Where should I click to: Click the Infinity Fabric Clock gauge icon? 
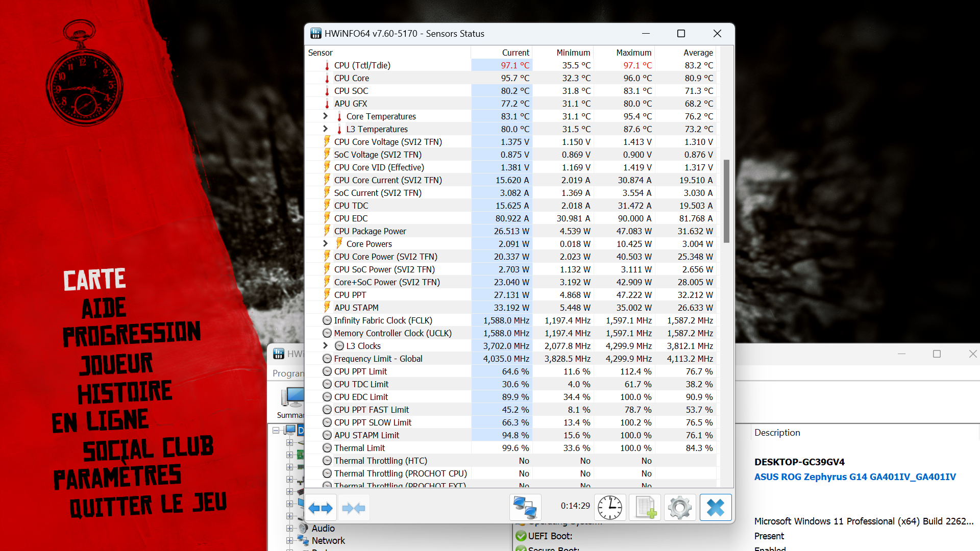tap(327, 320)
